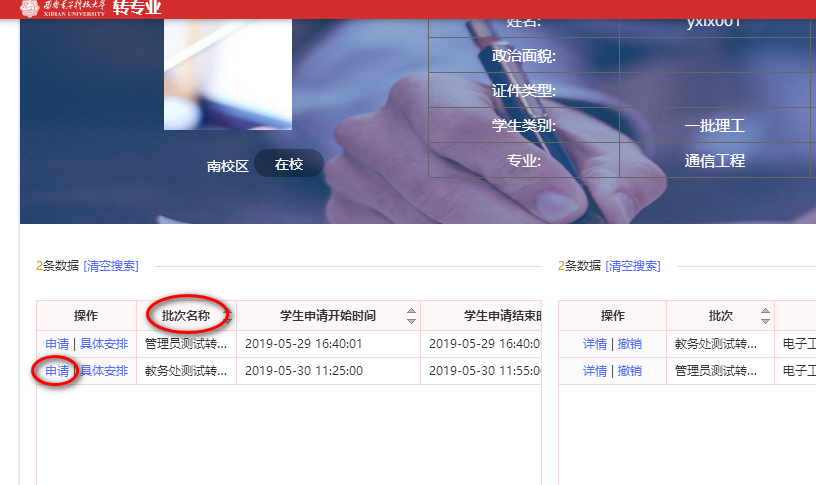Click 清空搜索 above the left table

(111, 266)
